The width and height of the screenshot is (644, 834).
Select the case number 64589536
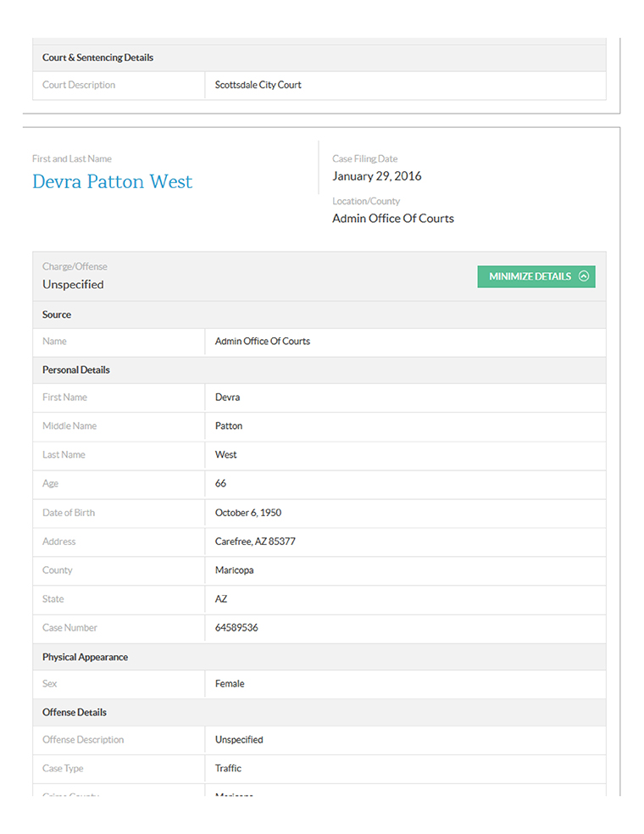tap(236, 628)
